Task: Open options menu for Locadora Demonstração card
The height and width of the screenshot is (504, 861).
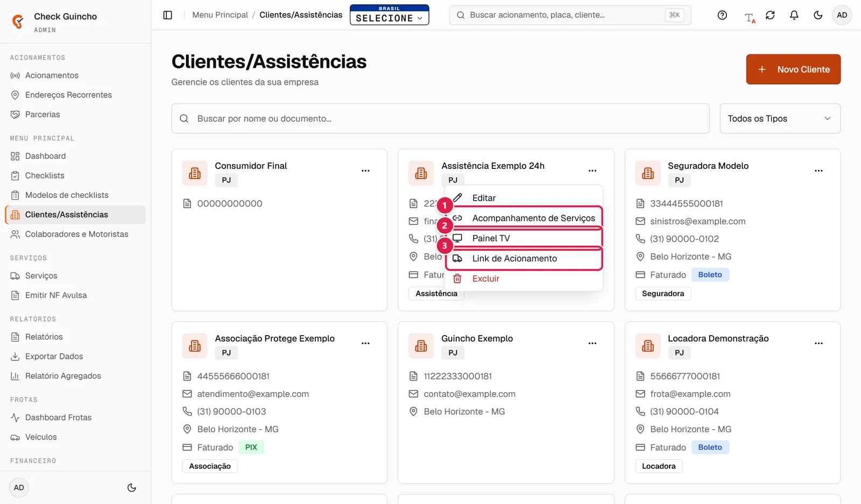Action: (818, 343)
